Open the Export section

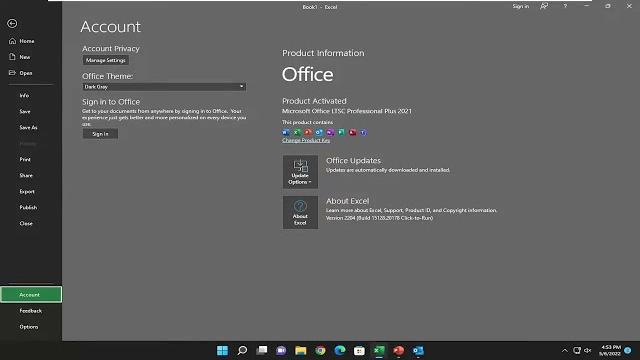point(27,191)
